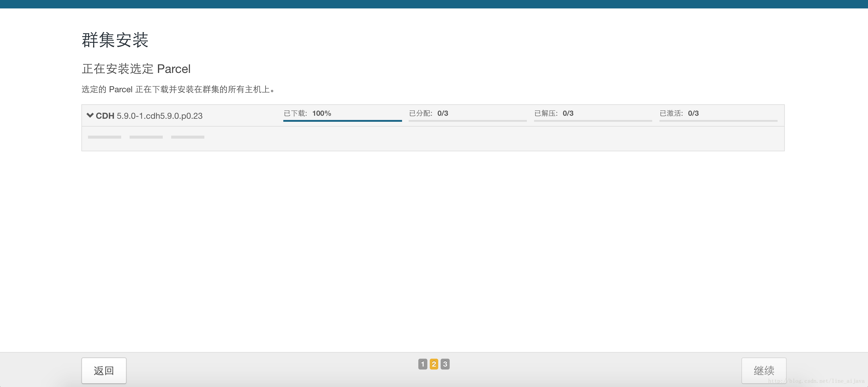Click the 继续 (Continue) button
The image size is (868, 387).
(763, 370)
